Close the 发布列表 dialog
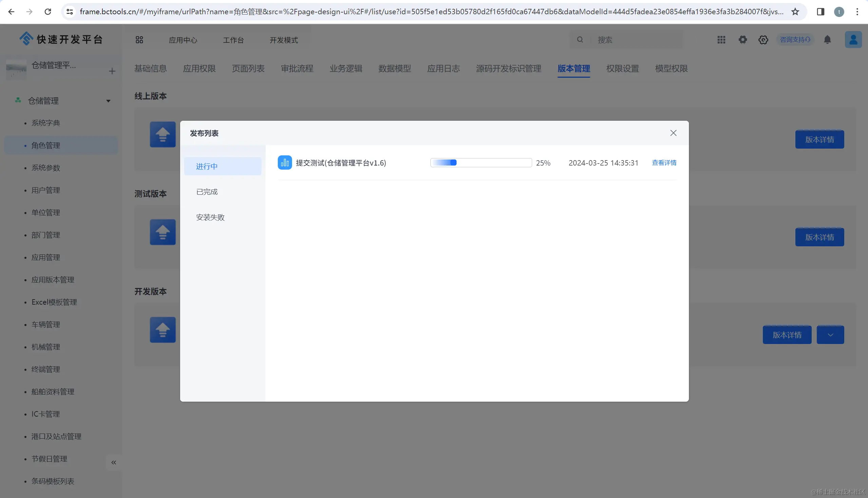868x498 pixels. pyautogui.click(x=673, y=133)
